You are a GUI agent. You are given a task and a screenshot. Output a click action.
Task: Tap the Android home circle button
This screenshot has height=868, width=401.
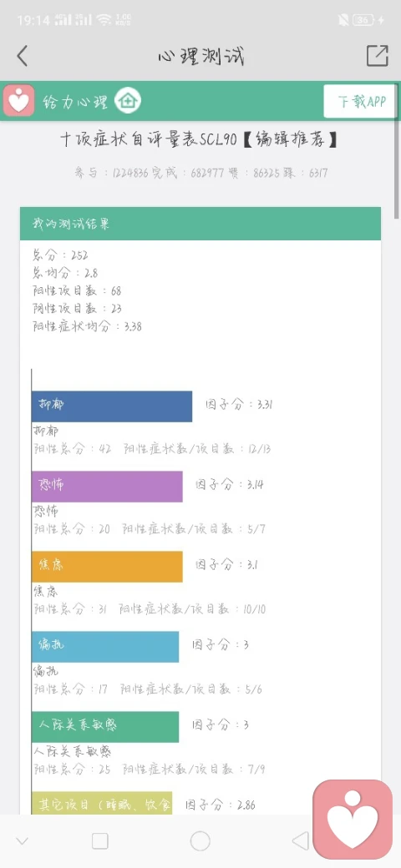[x=200, y=841]
